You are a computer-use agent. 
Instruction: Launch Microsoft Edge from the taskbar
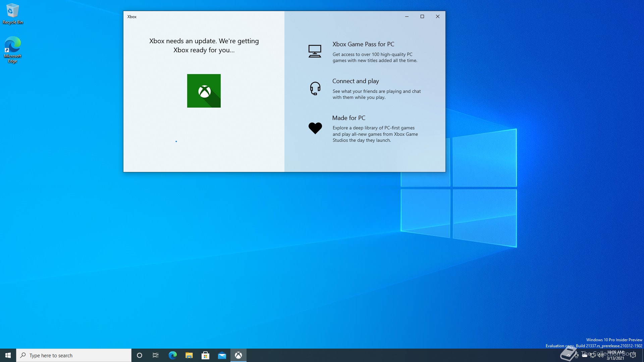point(172,355)
